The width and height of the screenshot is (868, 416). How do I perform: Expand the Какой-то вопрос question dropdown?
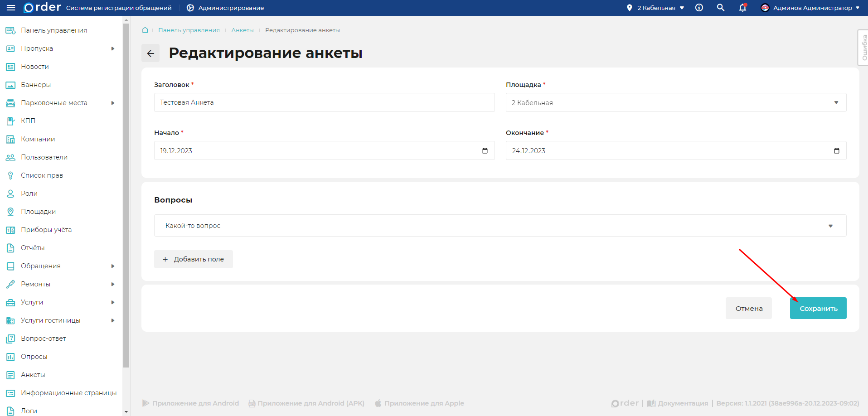tap(830, 225)
